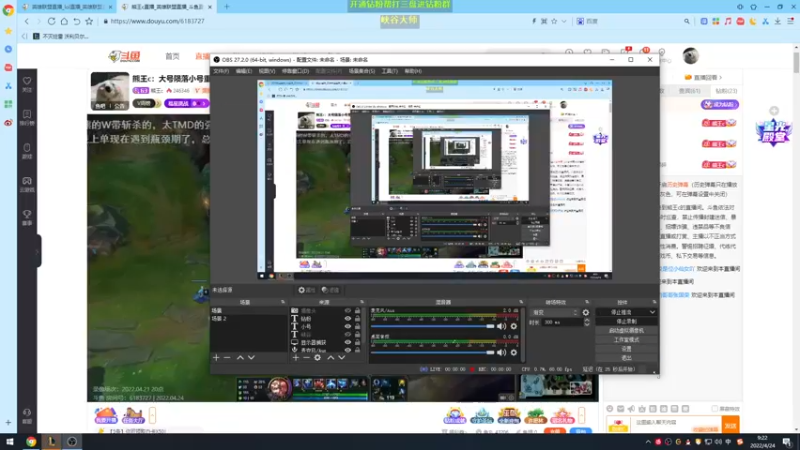Pop out the Scene Transitions dock panel
This screenshot has width=800, height=450.
point(587,302)
